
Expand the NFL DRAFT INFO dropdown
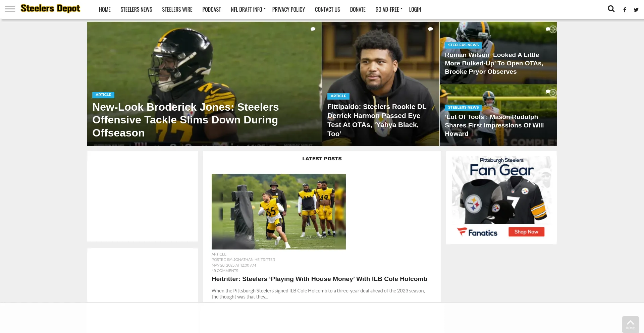tap(246, 9)
